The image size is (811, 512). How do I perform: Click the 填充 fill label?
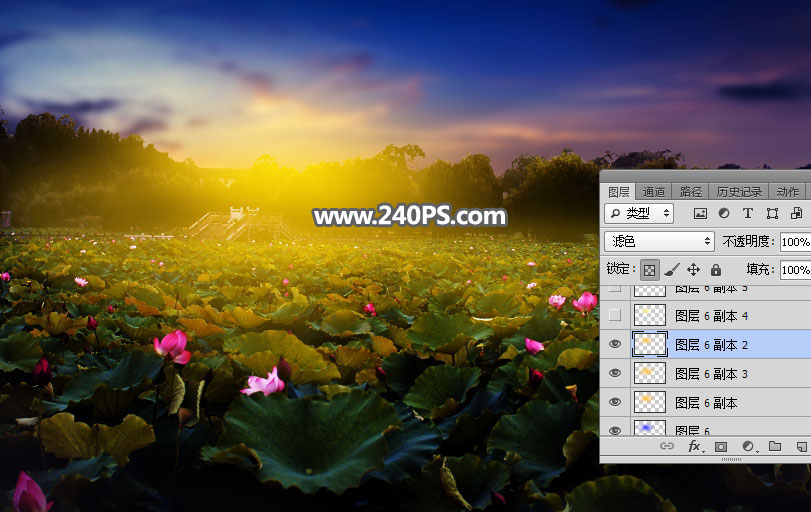point(760,269)
